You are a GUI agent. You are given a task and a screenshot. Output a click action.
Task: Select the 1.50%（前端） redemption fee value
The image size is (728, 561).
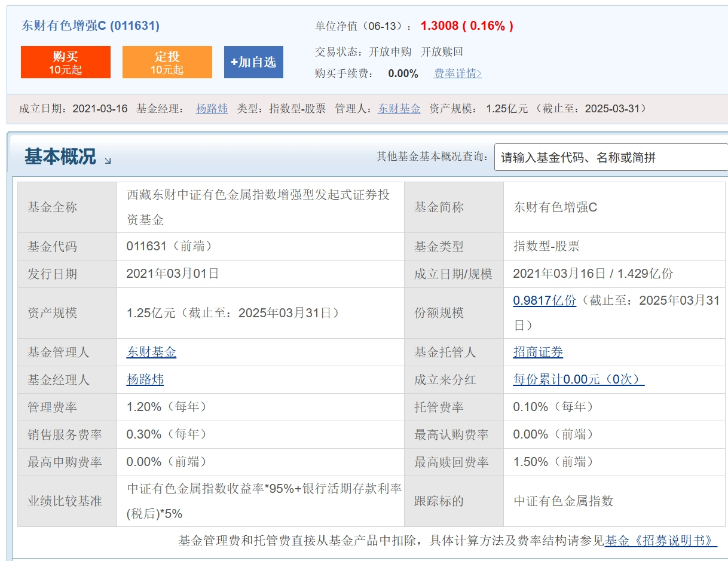pyautogui.click(x=553, y=462)
